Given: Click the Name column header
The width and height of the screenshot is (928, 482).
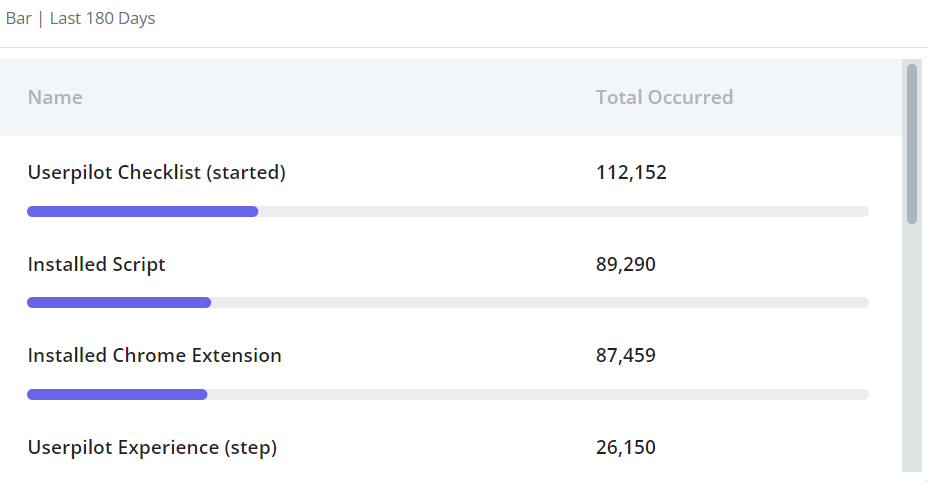Looking at the screenshot, I should click(x=55, y=97).
